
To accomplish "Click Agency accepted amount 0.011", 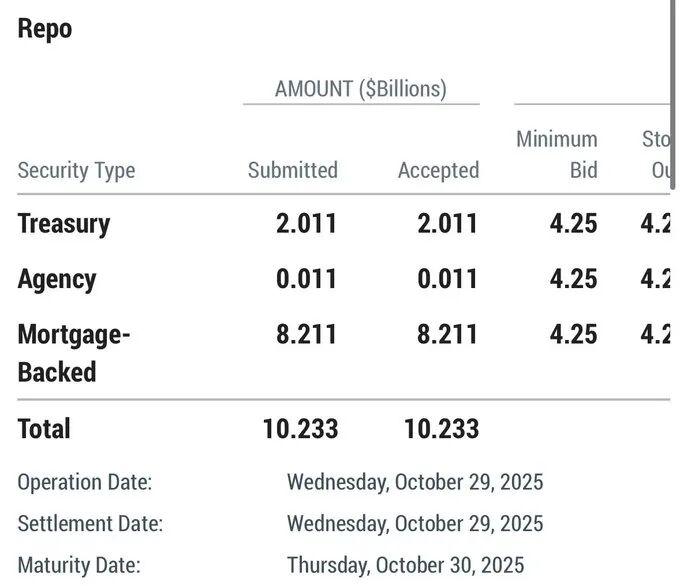I will tap(447, 278).
